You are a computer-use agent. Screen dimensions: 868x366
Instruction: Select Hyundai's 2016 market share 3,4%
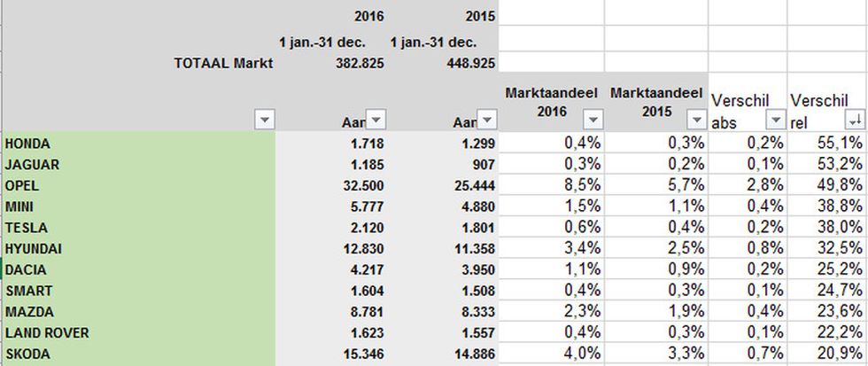point(583,248)
